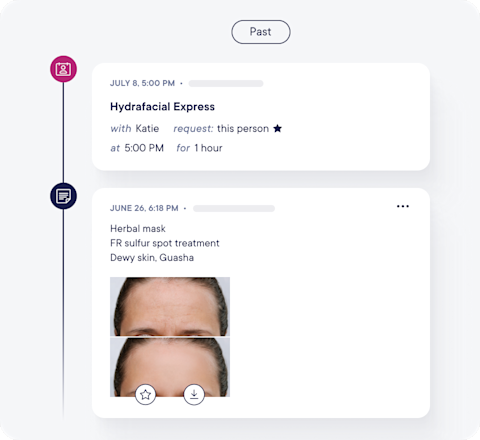
Task: Click the request: this person text
Action: pos(221,129)
